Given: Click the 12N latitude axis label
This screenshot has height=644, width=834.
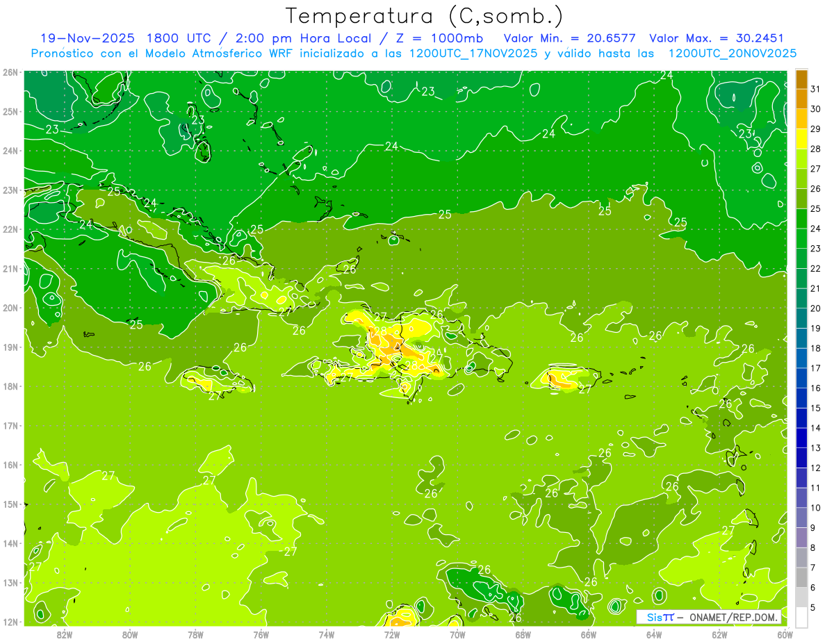Looking at the screenshot, I should [10, 622].
